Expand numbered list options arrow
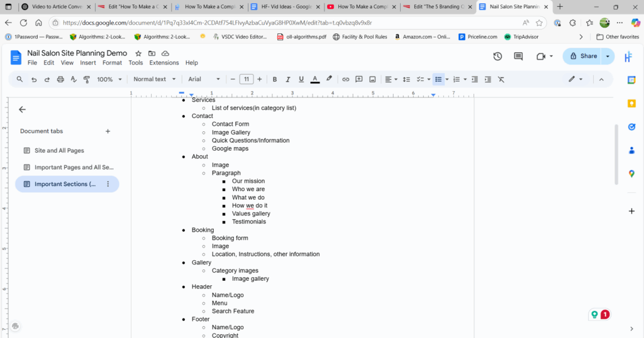 pos(465,80)
